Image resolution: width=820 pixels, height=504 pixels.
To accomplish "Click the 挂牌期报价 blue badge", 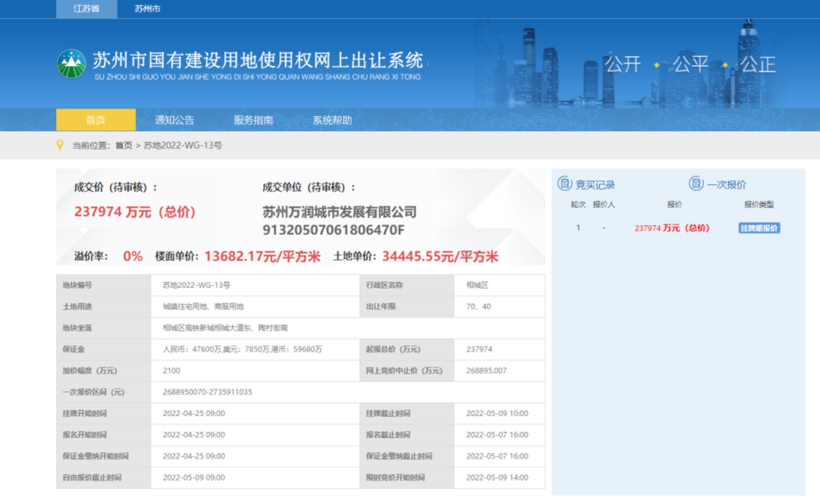I will (759, 228).
